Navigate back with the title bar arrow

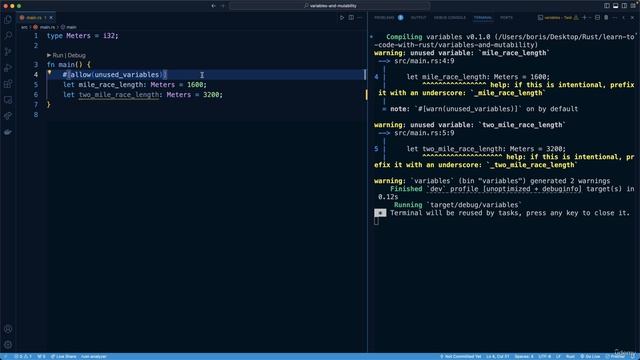tap(213, 6)
